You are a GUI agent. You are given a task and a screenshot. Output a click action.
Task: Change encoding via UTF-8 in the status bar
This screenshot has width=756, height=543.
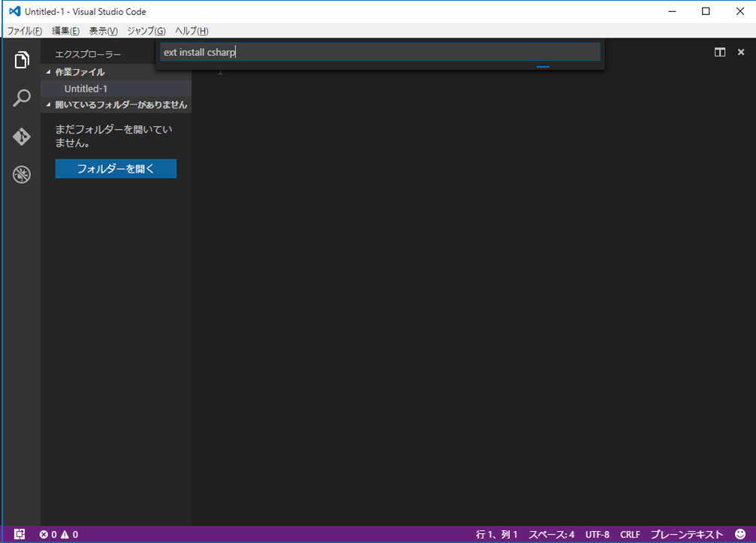598,534
